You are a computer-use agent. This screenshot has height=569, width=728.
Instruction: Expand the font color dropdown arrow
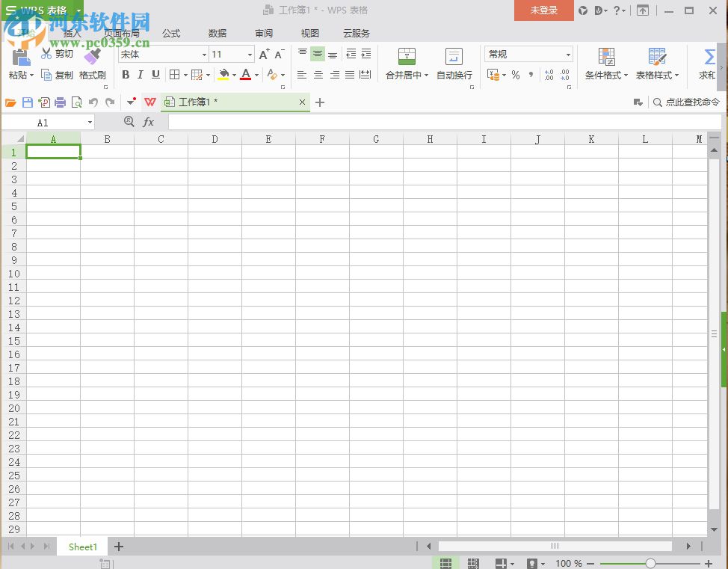tap(256, 75)
